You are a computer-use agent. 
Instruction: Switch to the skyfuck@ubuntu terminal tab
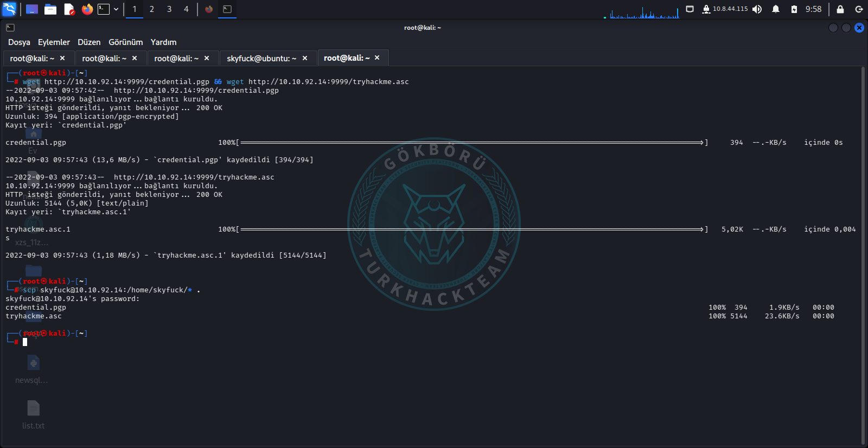click(x=261, y=59)
